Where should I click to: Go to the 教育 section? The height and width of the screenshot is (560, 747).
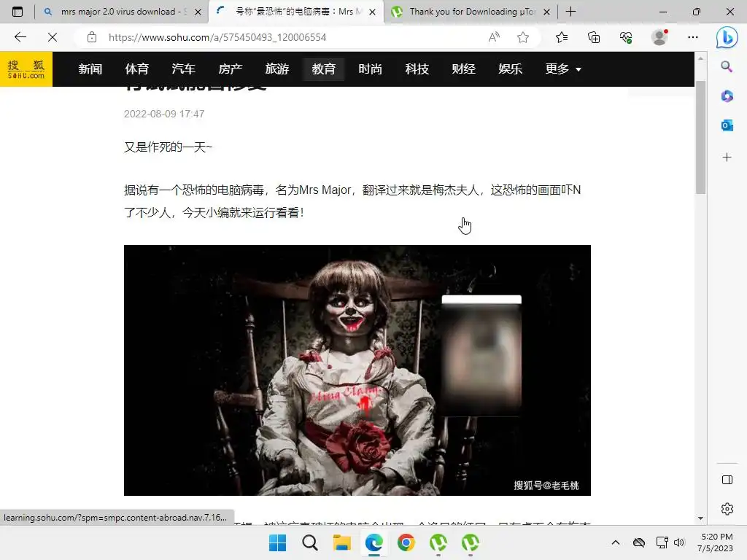pos(323,69)
